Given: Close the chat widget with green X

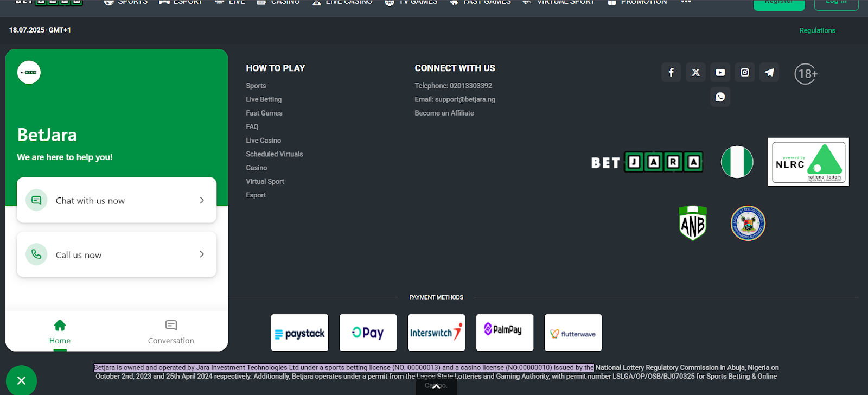Looking at the screenshot, I should (21, 380).
